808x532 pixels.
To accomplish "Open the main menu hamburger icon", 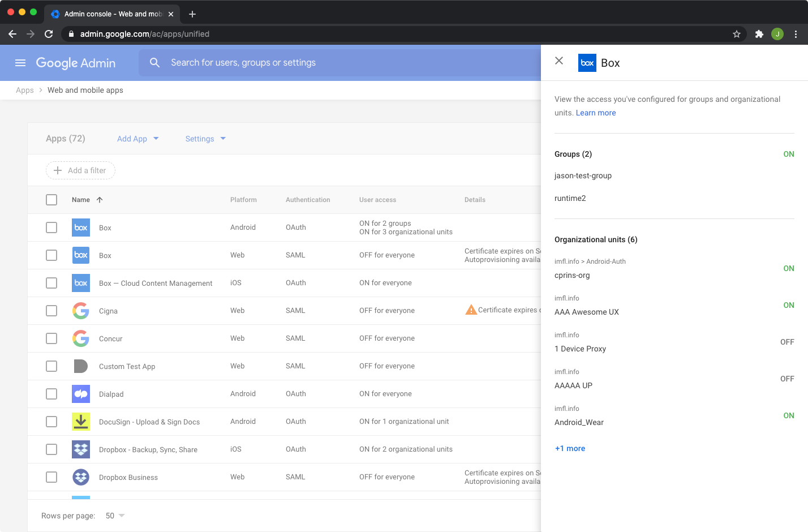I will (x=20, y=63).
